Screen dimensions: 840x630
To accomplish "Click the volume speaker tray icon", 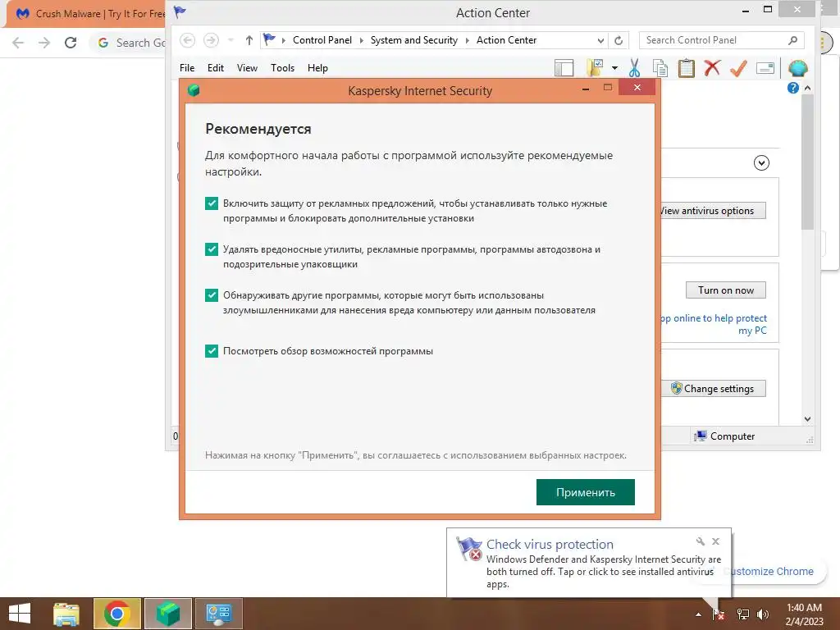I will coord(763,614).
